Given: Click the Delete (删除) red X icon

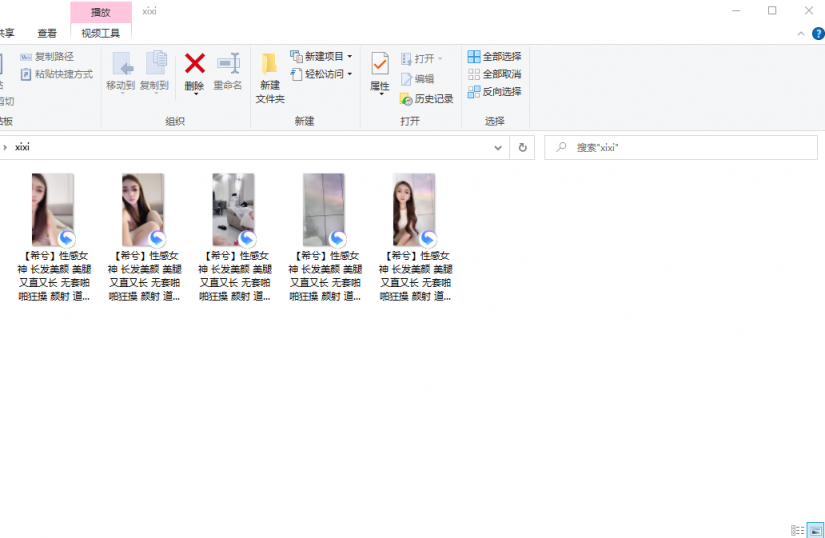Looking at the screenshot, I should point(194,65).
